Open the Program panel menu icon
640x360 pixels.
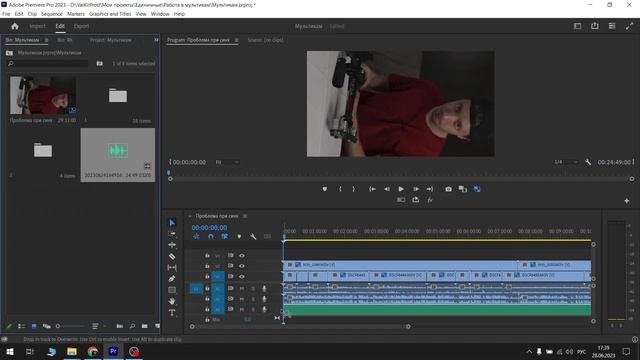[236, 40]
